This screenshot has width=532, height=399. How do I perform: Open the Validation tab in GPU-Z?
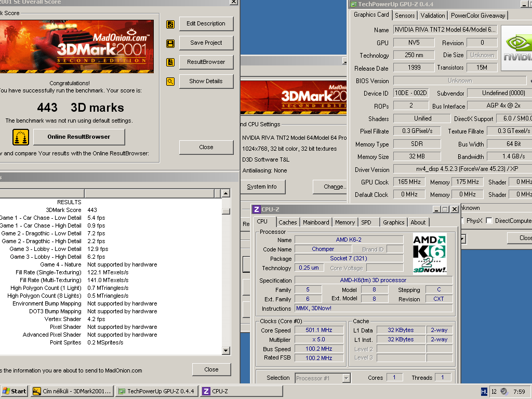[x=433, y=15]
